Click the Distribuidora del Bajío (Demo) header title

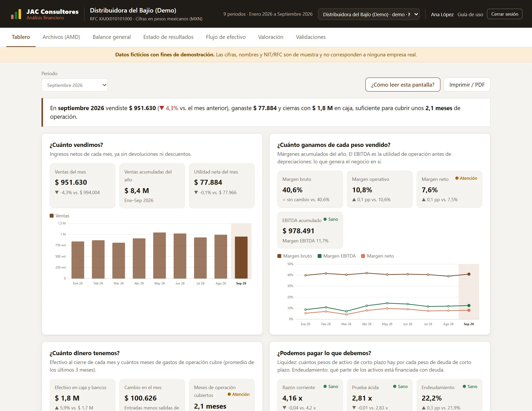tap(133, 10)
